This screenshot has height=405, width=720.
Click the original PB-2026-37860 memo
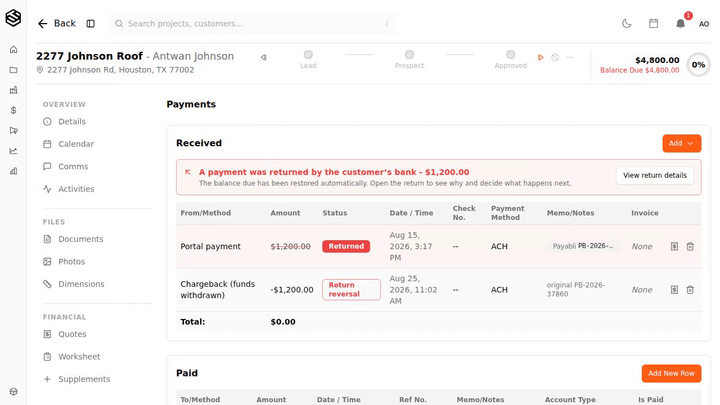pyautogui.click(x=576, y=289)
